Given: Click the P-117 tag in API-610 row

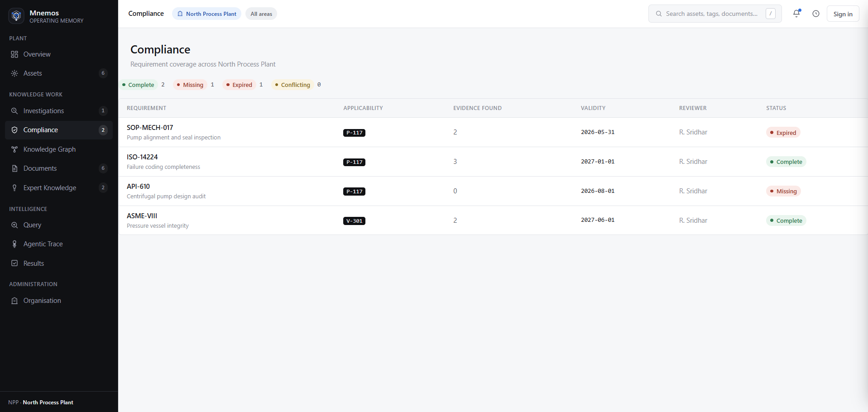Looking at the screenshot, I should [x=354, y=192].
